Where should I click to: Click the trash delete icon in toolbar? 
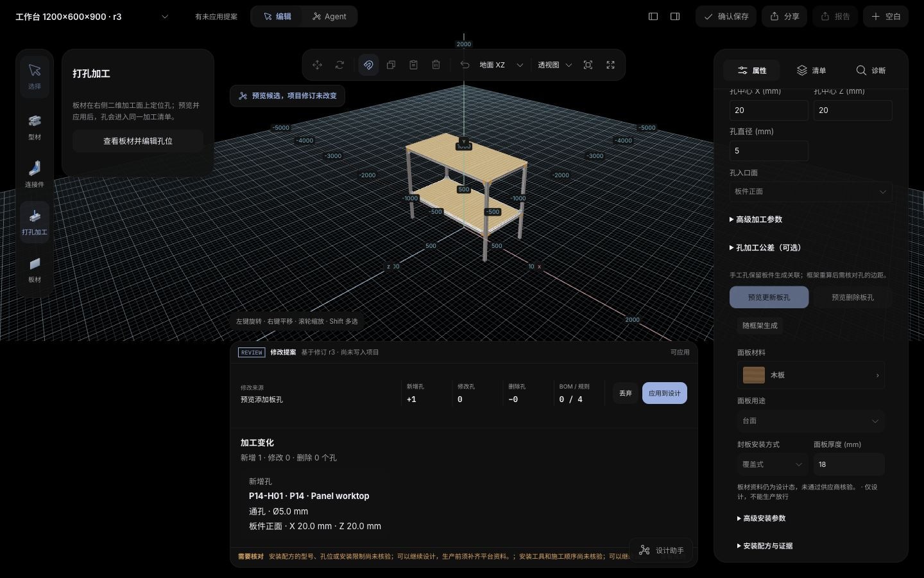click(x=436, y=65)
